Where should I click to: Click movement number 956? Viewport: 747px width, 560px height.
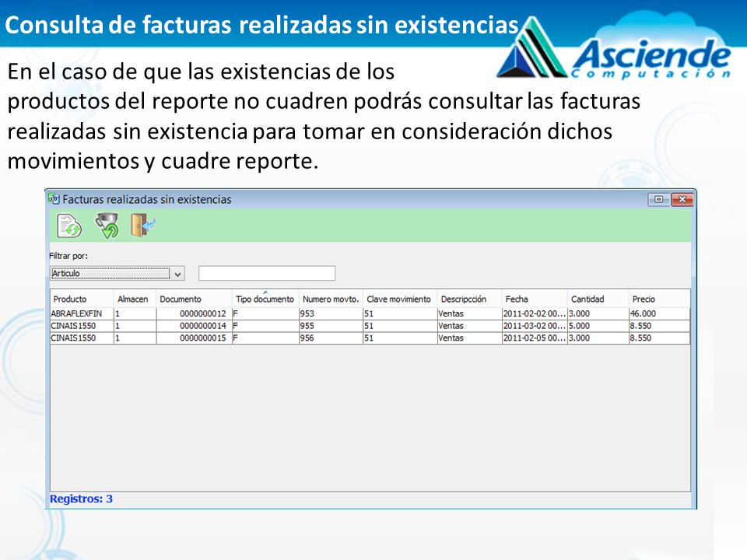pyautogui.click(x=331, y=338)
